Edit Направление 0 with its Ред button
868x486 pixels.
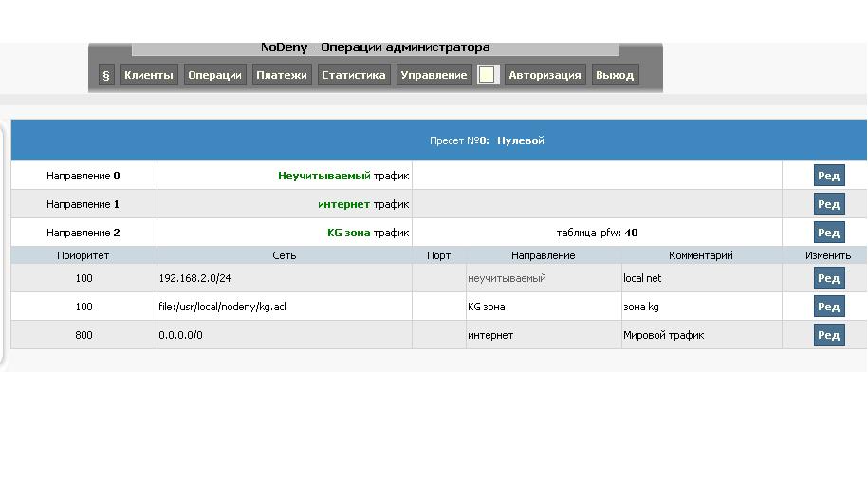pyautogui.click(x=828, y=176)
